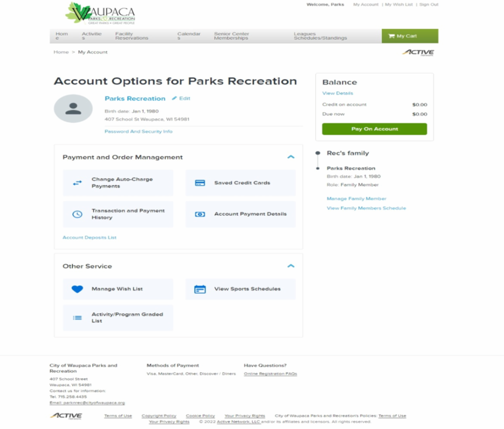This screenshot has width=504, height=429.
Task: Click the profile avatar picture
Action: 73,108
